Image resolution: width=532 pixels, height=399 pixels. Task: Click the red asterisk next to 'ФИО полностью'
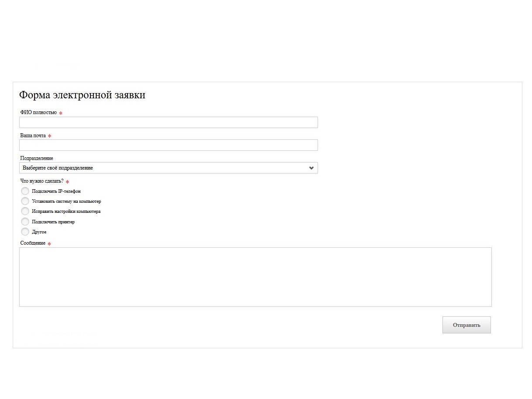(61, 113)
